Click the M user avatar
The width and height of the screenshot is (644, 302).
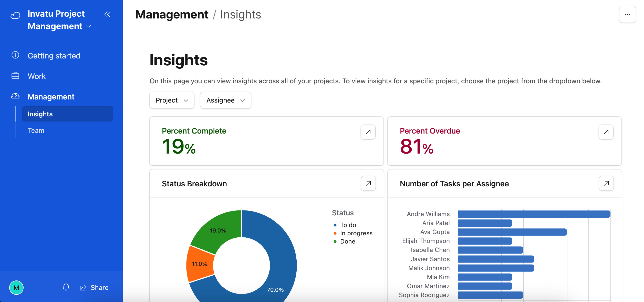tap(16, 288)
